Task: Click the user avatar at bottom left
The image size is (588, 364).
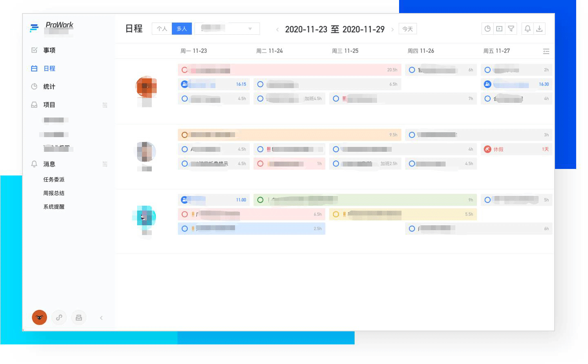Action: point(40,317)
